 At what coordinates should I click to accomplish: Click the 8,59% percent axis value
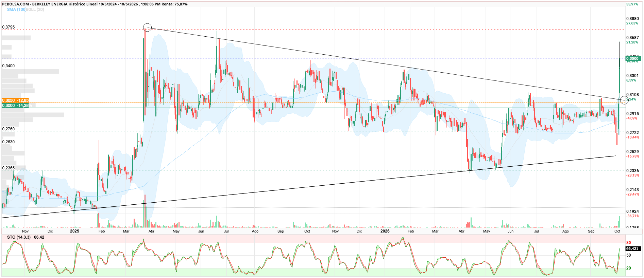click(x=631, y=80)
